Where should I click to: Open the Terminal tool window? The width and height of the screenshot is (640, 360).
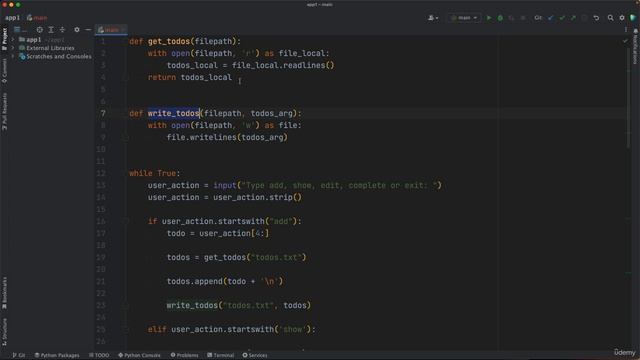click(220, 355)
